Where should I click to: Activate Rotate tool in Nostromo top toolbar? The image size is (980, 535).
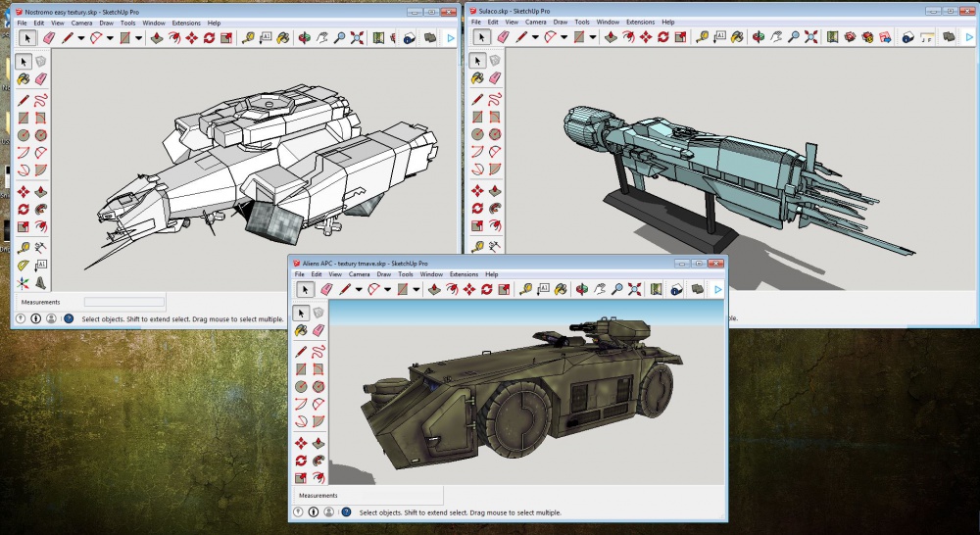209,38
